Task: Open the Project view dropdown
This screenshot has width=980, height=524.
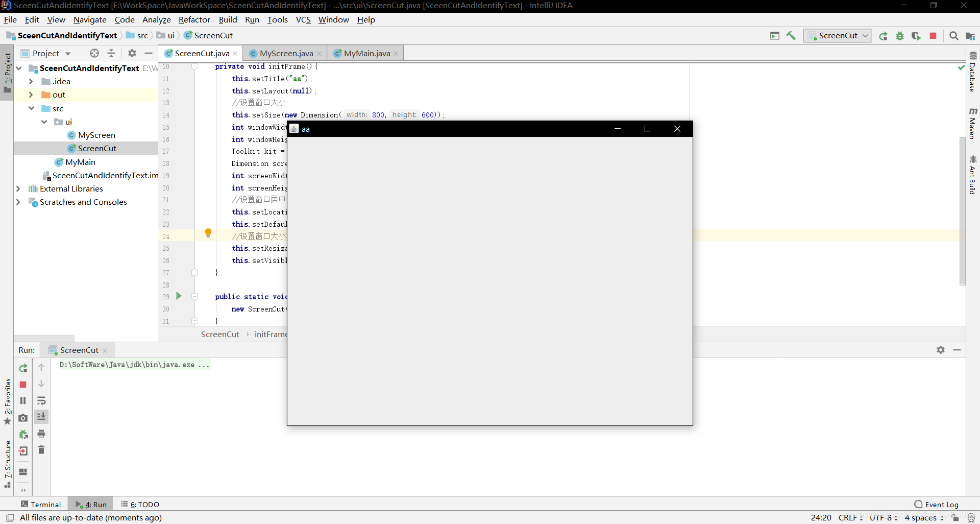Action: [x=46, y=53]
